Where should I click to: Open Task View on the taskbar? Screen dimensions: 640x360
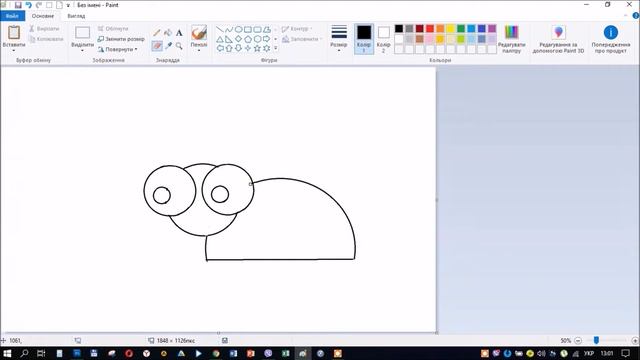41,353
